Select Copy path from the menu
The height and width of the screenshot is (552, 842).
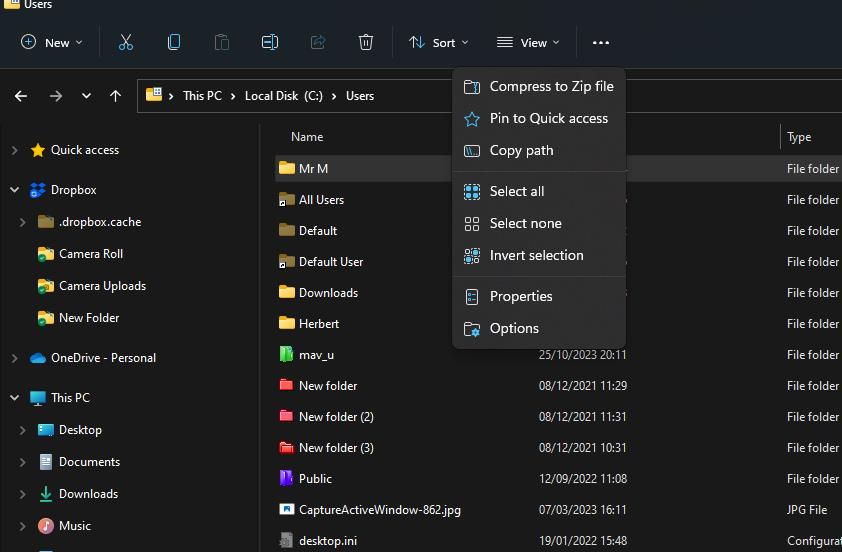coord(521,150)
